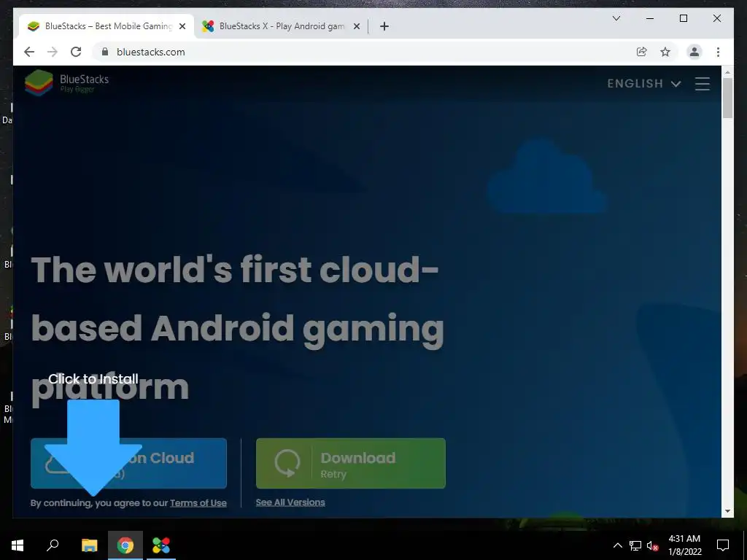Open a new browser tab
The height and width of the screenshot is (560, 747).
(384, 26)
